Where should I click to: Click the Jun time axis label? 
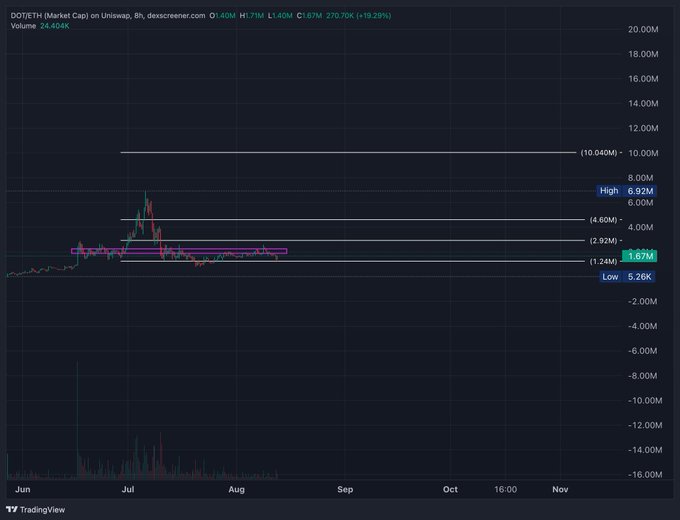click(23, 489)
